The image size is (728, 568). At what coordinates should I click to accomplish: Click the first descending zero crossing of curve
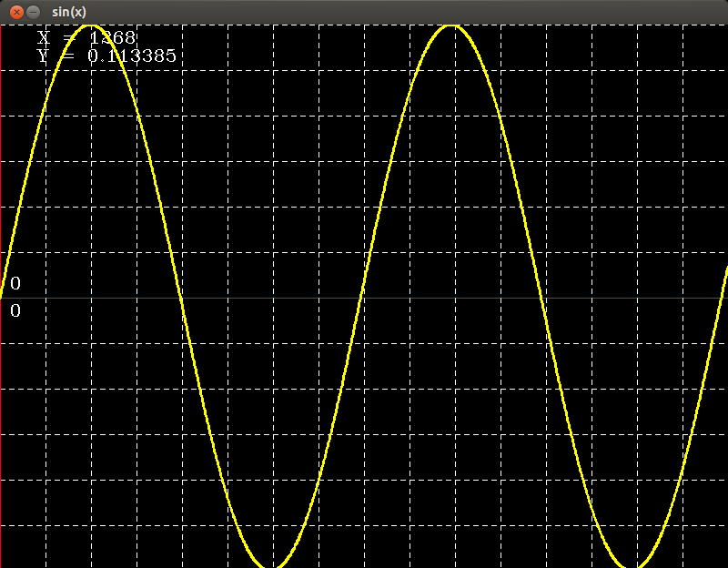[181, 298]
